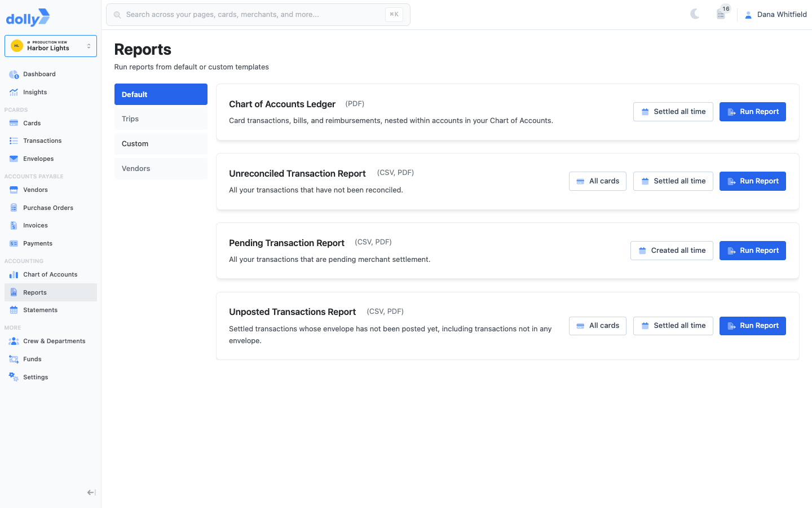
Task: Open date filter for Chart of Accounts Ledger
Action: pos(673,112)
